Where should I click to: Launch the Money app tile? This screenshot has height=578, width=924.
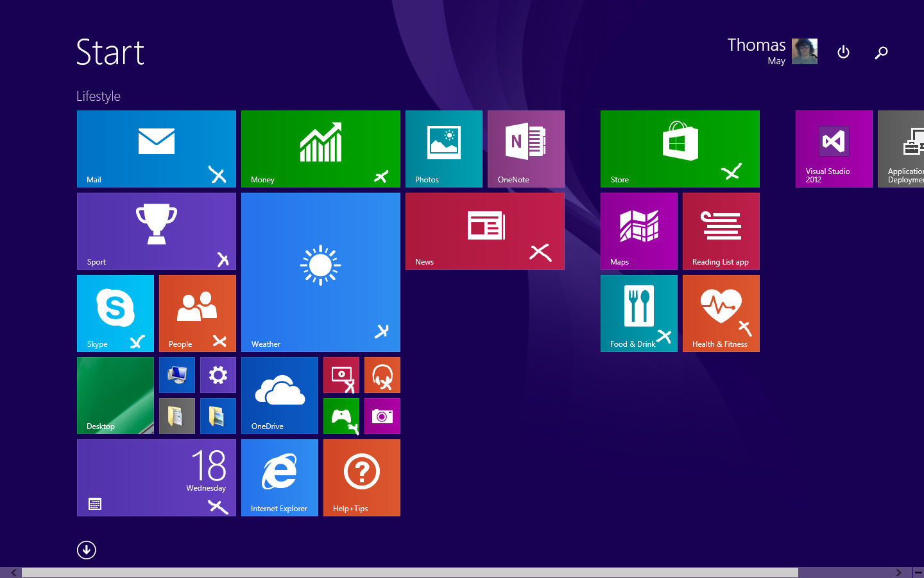pos(321,149)
